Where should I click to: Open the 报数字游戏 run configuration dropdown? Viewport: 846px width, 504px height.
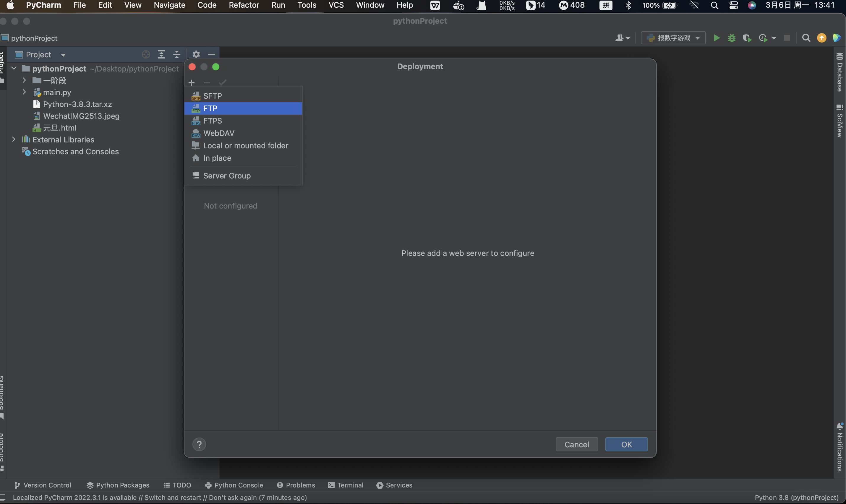pos(673,38)
